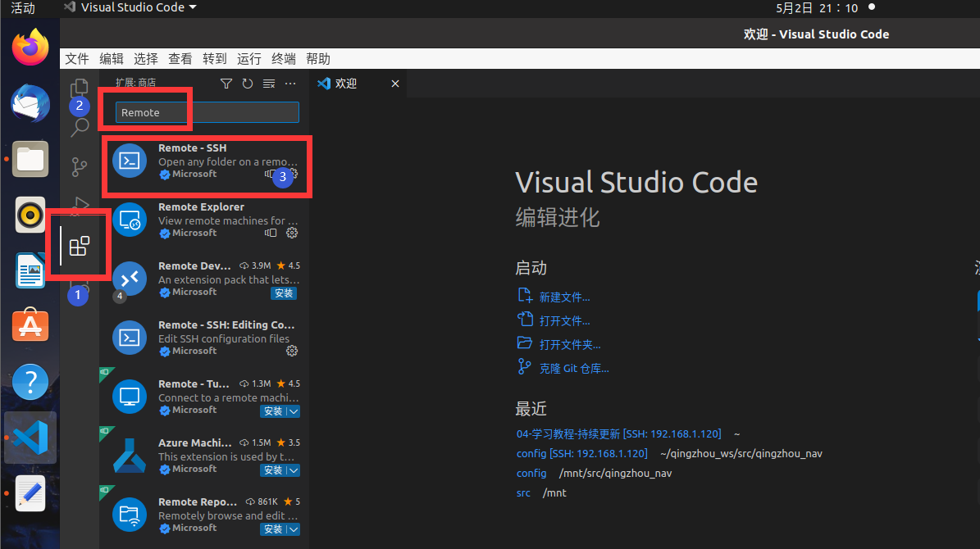The width and height of the screenshot is (980, 549).
Task: Open the Visual Studio Code app menu in top bar
Action: pos(130,7)
